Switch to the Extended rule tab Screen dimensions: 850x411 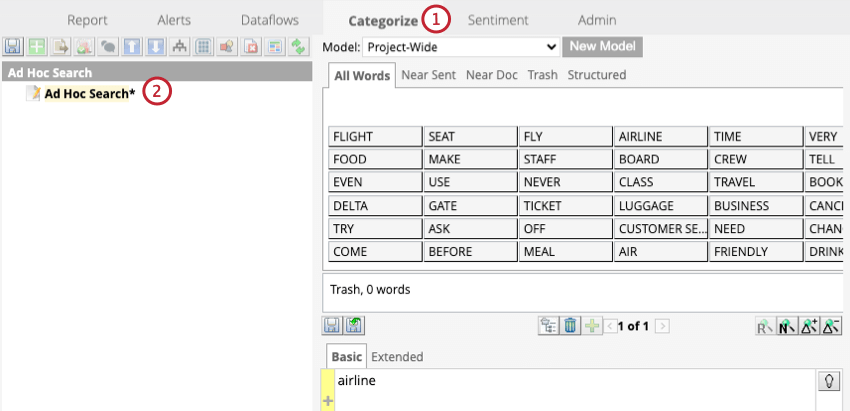click(397, 356)
